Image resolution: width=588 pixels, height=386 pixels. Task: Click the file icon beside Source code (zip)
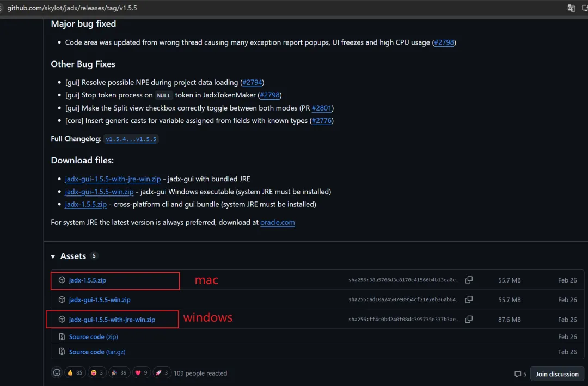[62, 336]
